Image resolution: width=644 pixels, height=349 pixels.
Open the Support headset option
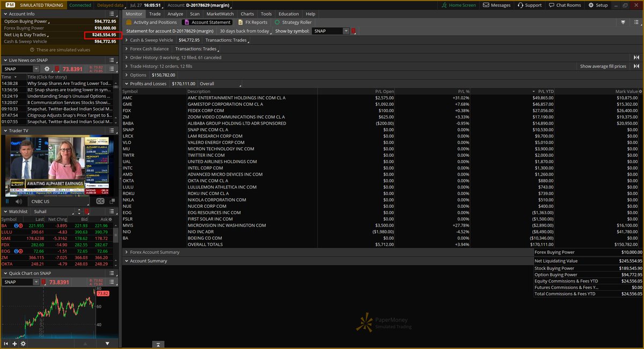(x=529, y=5)
